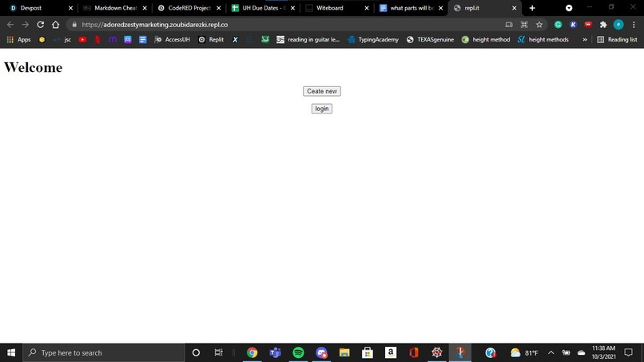This screenshot has height=362, width=644.
Task: Open the Extensions puzzle menu
Action: point(603,25)
